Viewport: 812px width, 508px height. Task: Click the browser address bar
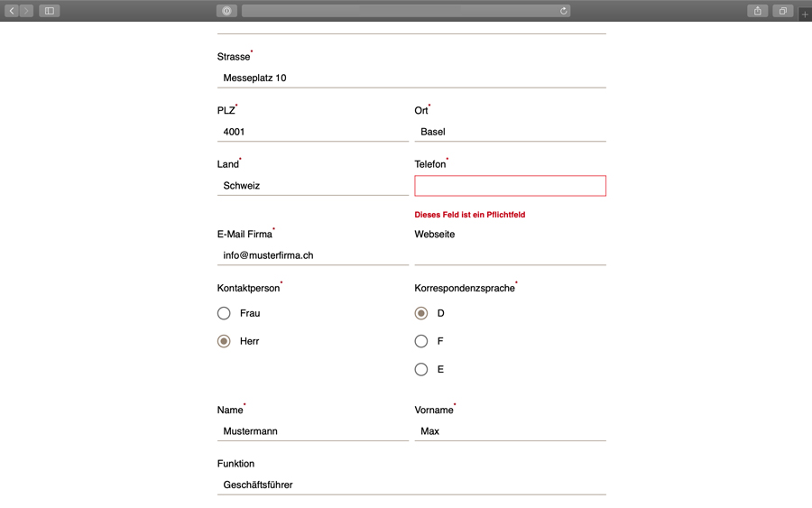point(406,11)
